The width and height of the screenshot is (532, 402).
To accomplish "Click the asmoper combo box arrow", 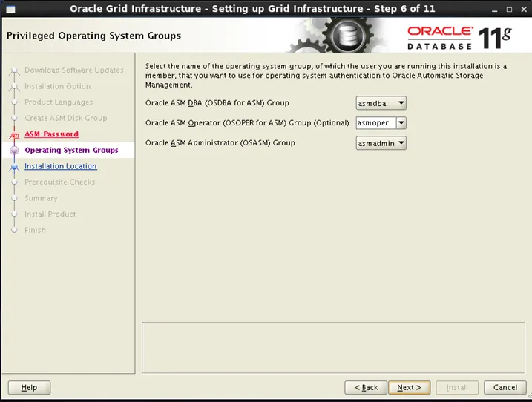I will 401,123.
